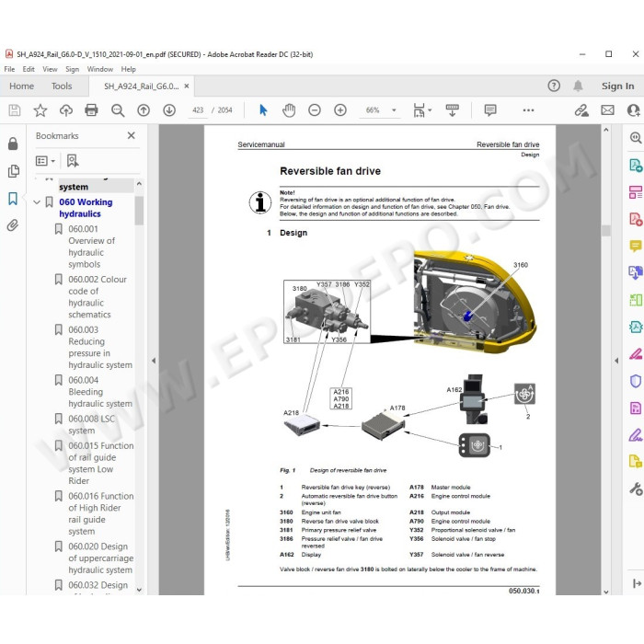Go to next page arrow
The height and width of the screenshot is (644, 644).
pos(169,110)
